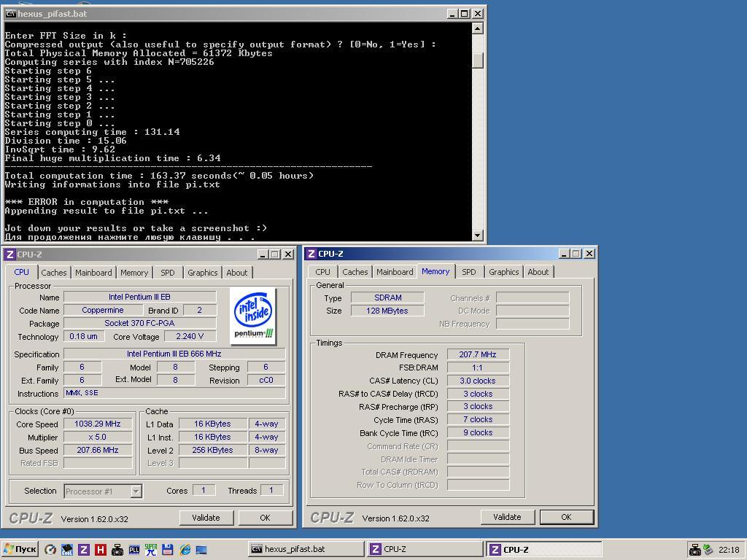Image resolution: width=747 pixels, height=560 pixels.
Task: Select the Memory tab in the memory CPU-Z window
Action: click(x=436, y=271)
